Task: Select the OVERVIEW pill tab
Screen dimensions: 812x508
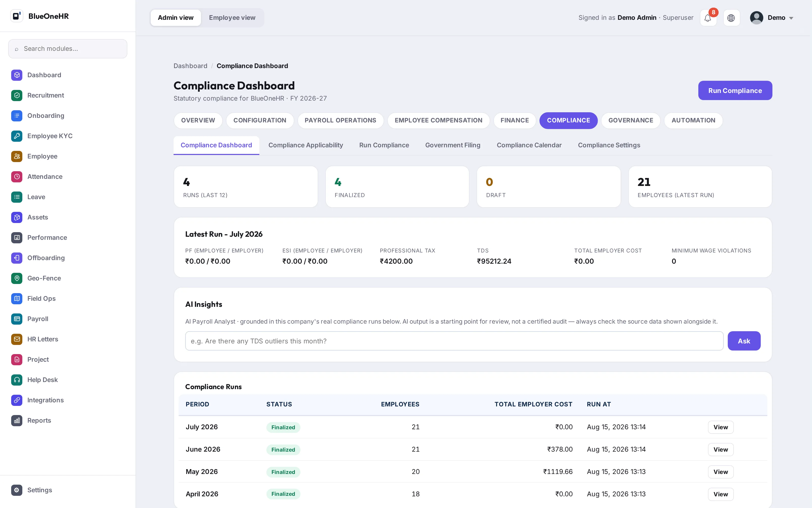Action: [198, 120]
